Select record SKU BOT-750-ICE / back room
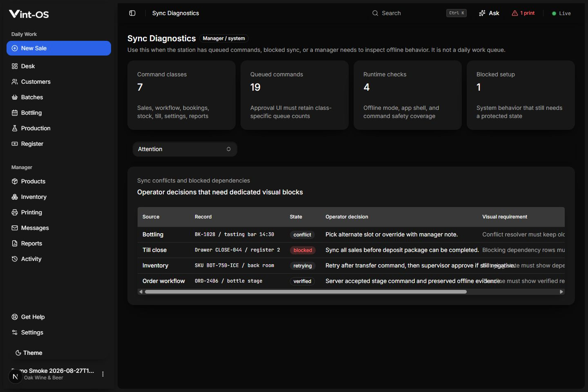This screenshot has width=588, height=392. (x=234, y=265)
